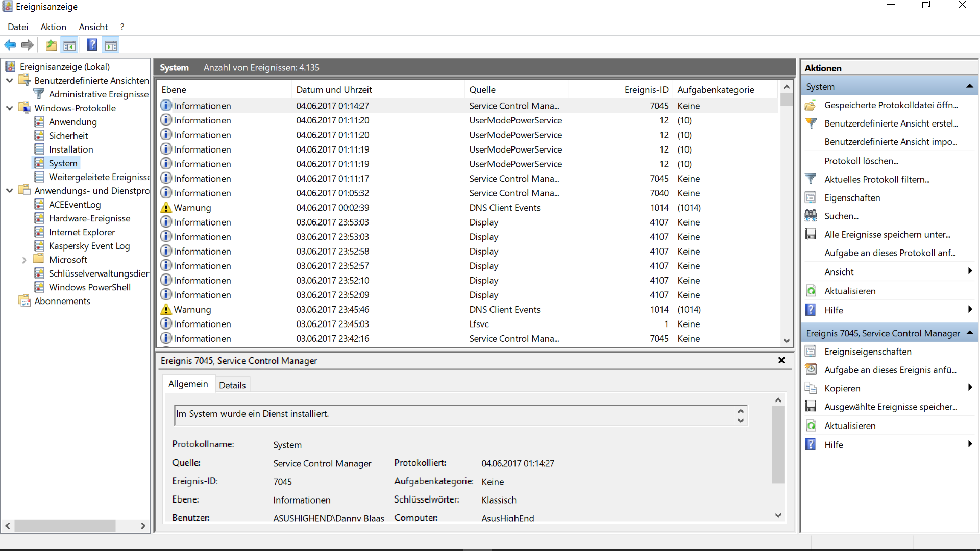Image resolution: width=980 pixels, height=551 pixels.
Task: Click the back arrow toolbar icon
Action: (x=10, y=45)
